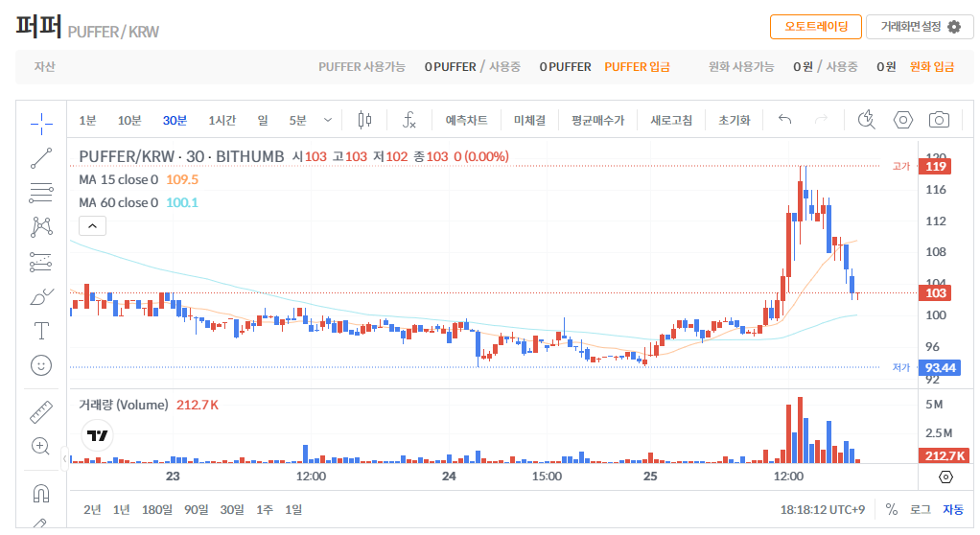The image size is (980, 535).
Task: Click the MA 15 close indicator legend
Action: pyautogui.click(x=119, y=179)
